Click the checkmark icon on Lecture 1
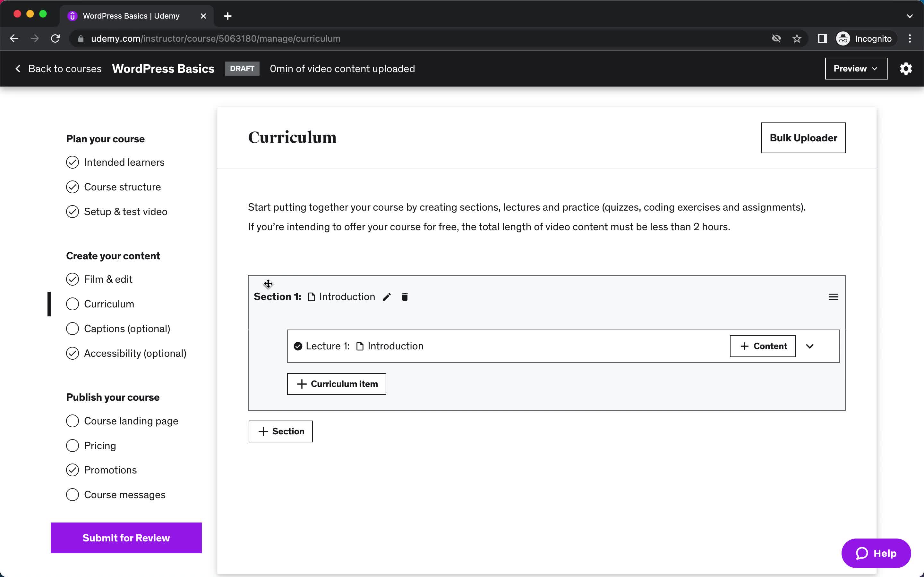924x577 pixels. (299, 346)
